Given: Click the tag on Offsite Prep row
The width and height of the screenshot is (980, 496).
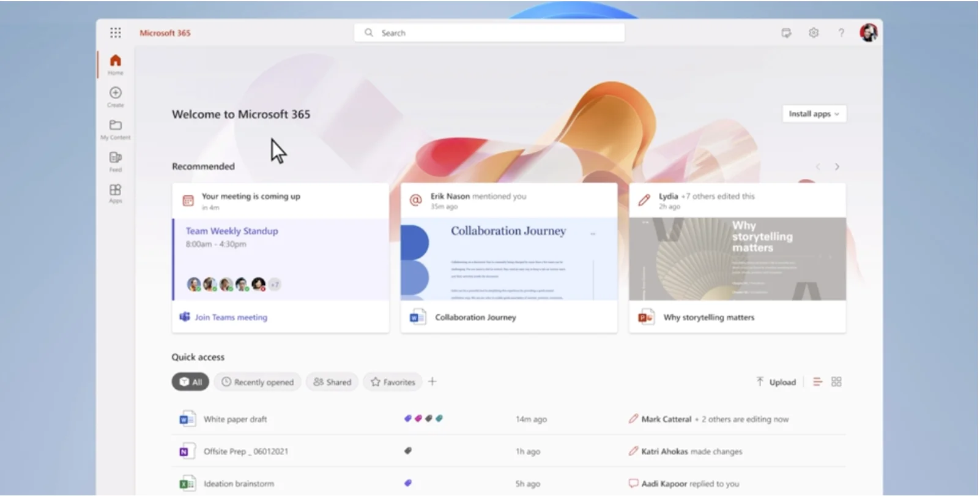Looking at the screenshot, I should pyautogui.click(x=408, y=451).
